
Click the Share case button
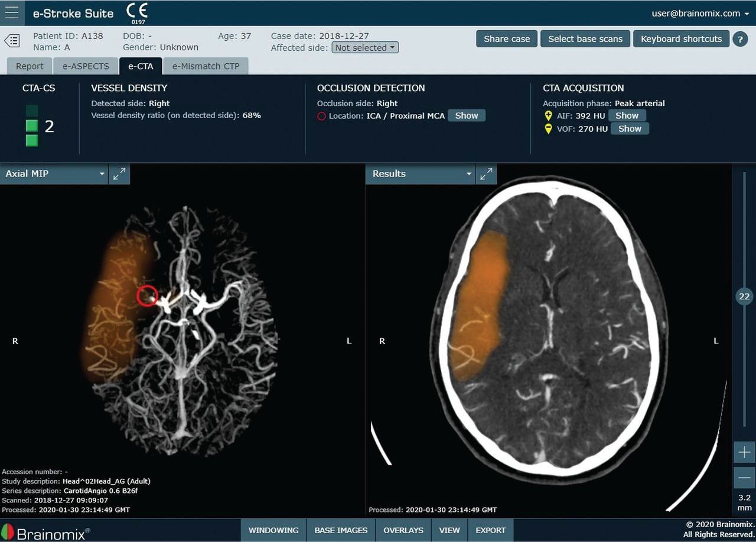click(x=507, y=39)
